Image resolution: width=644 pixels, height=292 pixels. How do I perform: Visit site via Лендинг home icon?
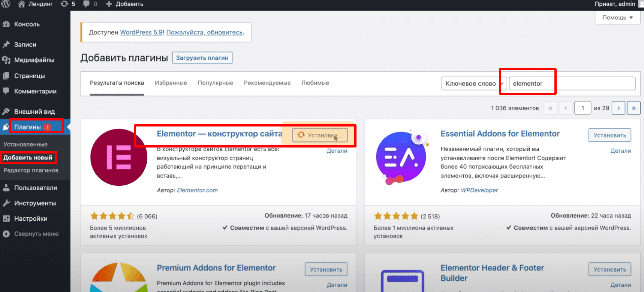(x=21, y=4)
